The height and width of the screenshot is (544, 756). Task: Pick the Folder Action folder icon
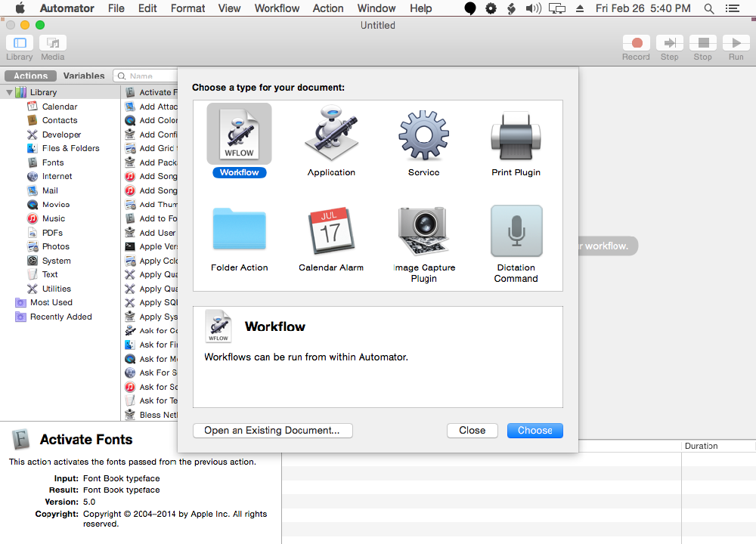pyautogui.click(x=239, y=228)
